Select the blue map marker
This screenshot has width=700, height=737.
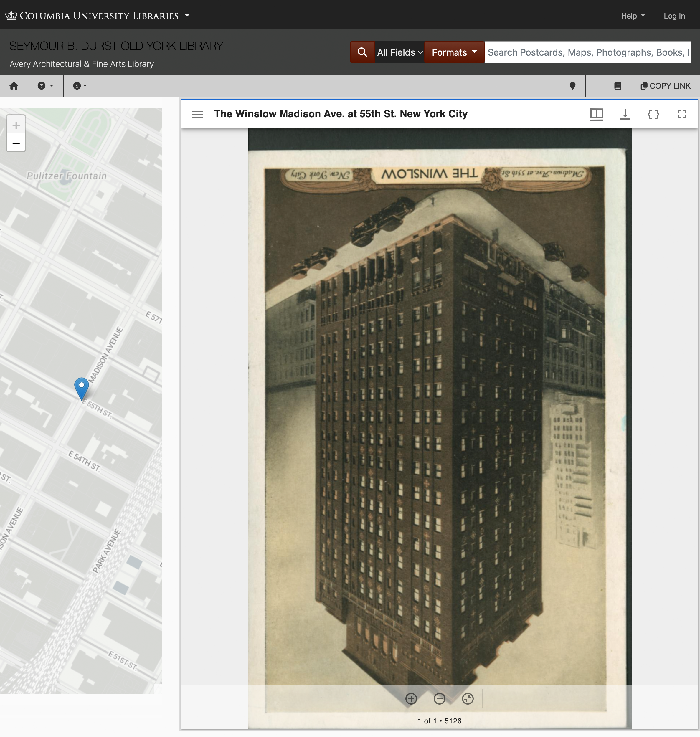tap(81, 389)
